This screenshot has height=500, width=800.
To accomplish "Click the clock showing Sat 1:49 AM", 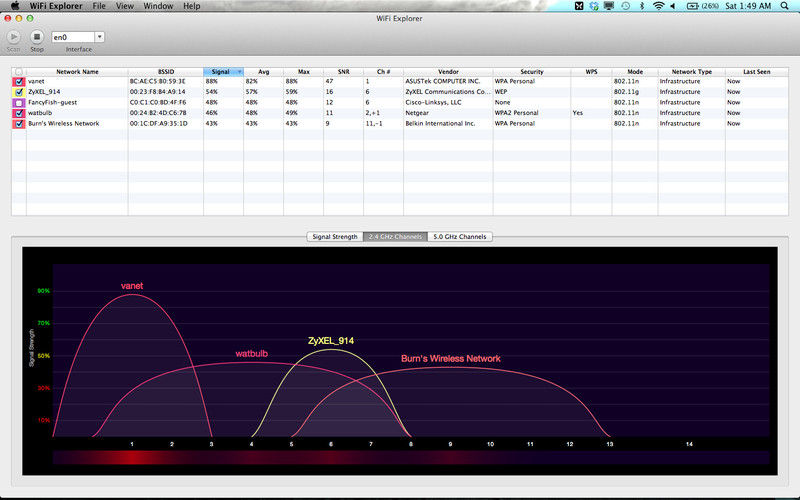I will coord(748,6).
